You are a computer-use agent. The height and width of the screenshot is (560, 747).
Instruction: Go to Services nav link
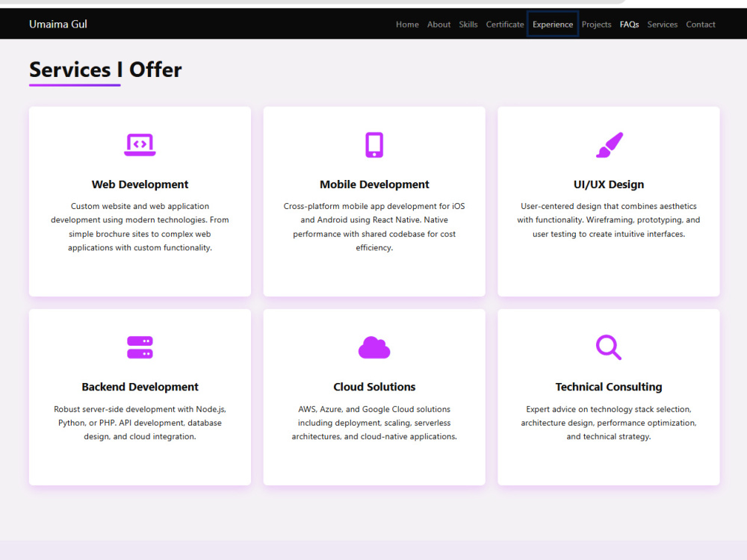pos(662,25)
